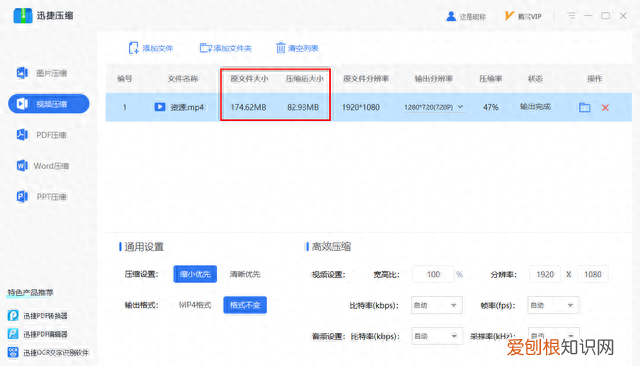Image resolution: width=640 pixels, height=366 pixels.
Task: Open the 迅捷OCR文字识别软件 link text
Action: [x=56, y=353]
